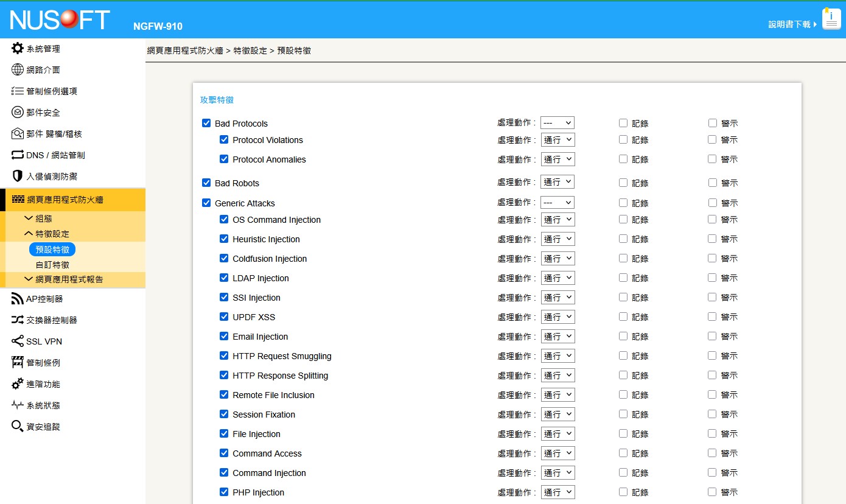846x504 pixels.
Task: Click the 說明書下載 link
Action: 789,24
